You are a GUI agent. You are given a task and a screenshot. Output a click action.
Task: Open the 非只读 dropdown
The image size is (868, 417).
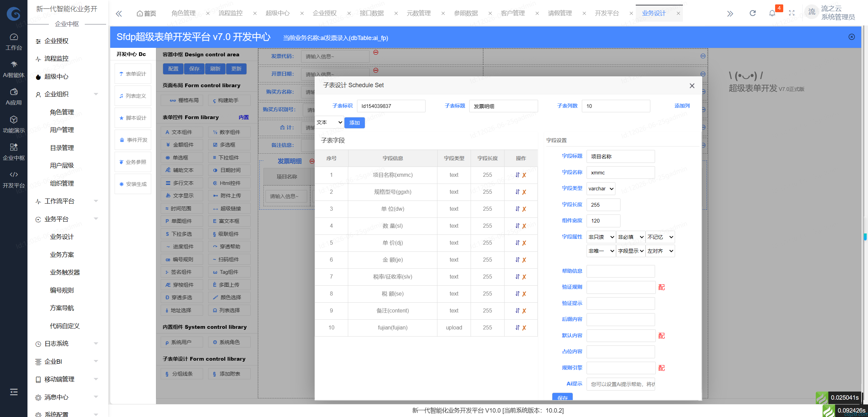pyautogui.click(x=601, y=237)
